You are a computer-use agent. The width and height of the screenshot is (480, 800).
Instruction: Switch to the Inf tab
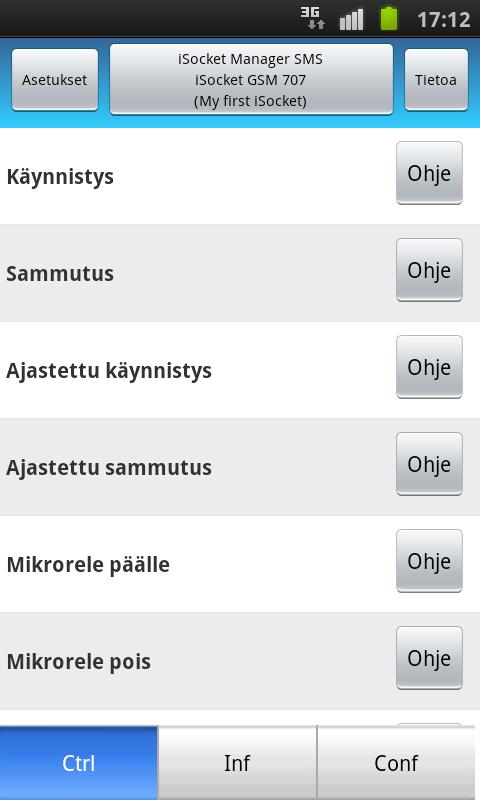point(237,763)
